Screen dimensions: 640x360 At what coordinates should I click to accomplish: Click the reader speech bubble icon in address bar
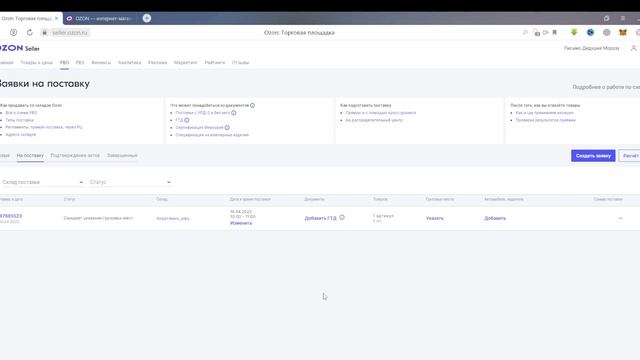tap(525, 32)
